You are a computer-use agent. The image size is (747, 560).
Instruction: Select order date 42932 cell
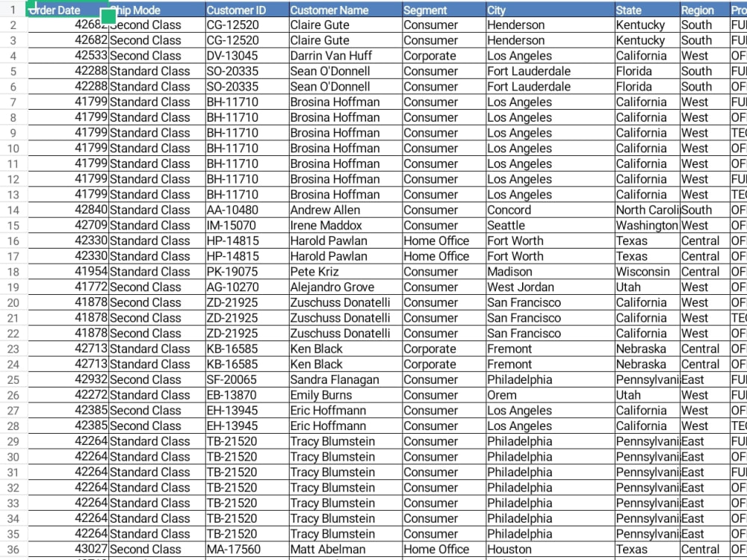[68, 379]
